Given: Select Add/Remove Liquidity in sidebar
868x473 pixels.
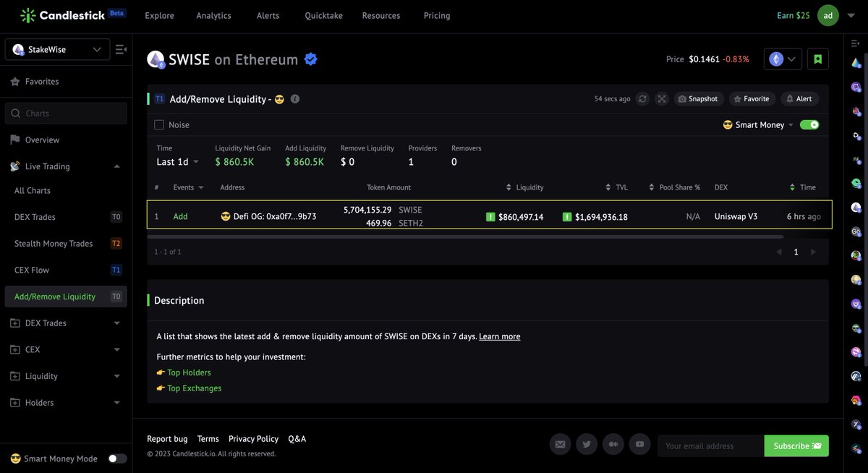Looking at the screenshot, I should point(66,297).
